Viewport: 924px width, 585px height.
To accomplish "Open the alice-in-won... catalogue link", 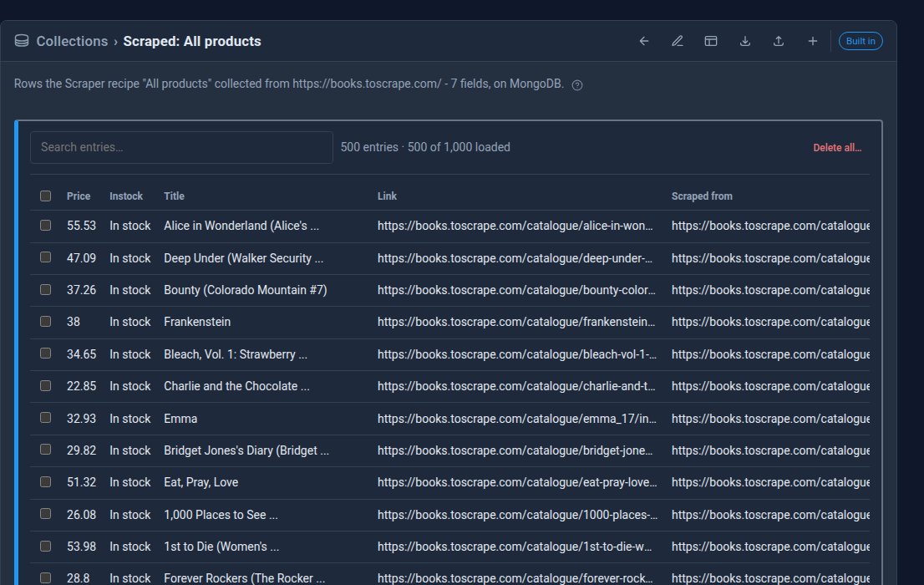I will tap(515, 226).
